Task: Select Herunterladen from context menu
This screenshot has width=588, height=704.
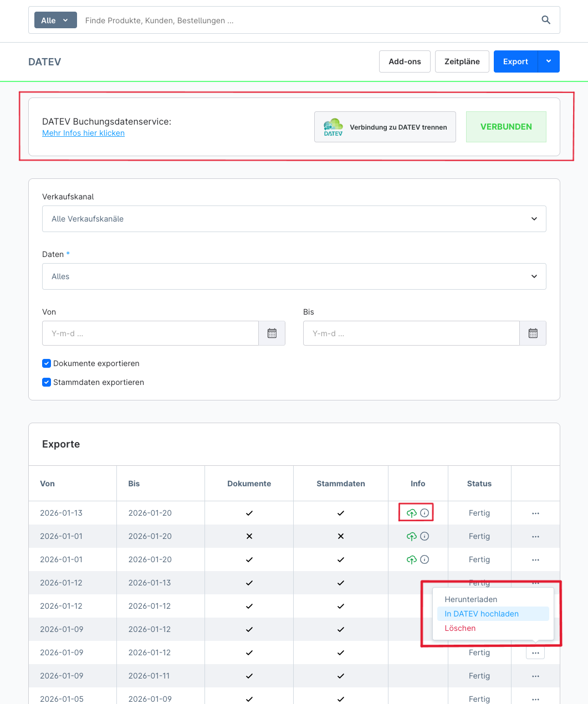Action: pos(471,599)
